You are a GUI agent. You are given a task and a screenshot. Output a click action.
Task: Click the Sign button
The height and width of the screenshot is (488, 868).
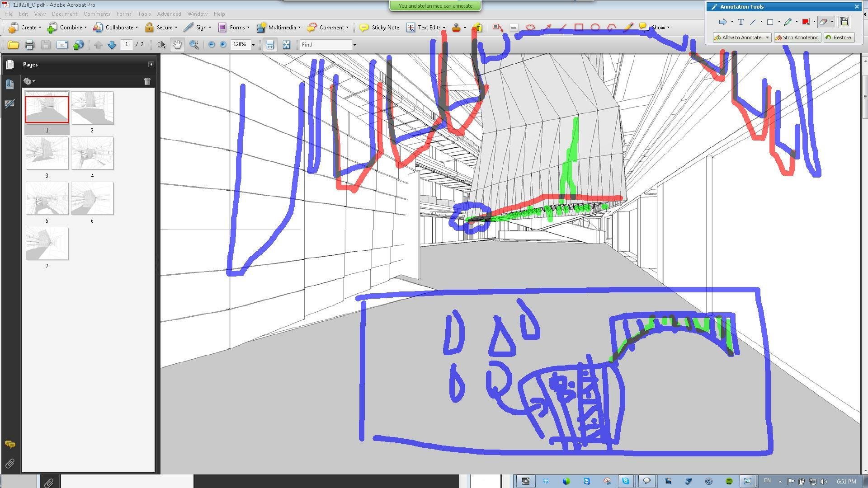coord(197,28)
